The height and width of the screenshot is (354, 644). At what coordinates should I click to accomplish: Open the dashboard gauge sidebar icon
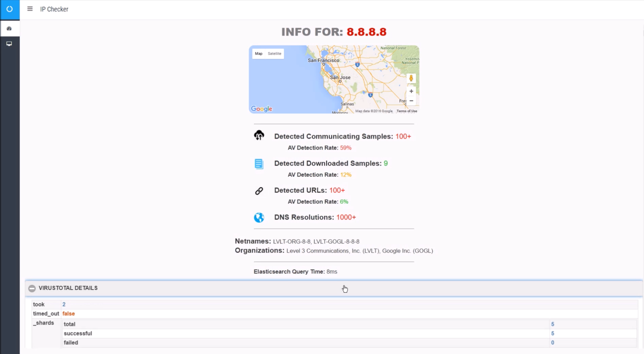9,28
